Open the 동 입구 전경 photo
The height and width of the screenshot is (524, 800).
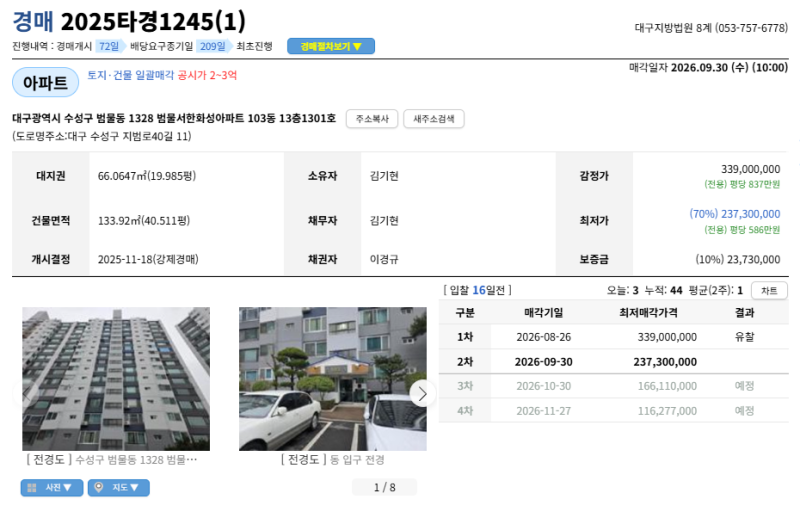pos(333,379)
